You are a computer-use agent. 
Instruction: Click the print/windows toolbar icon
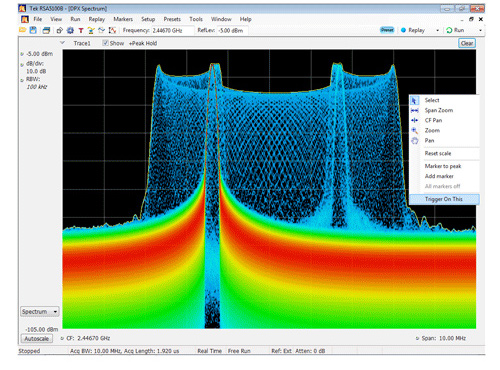point(46,31)
